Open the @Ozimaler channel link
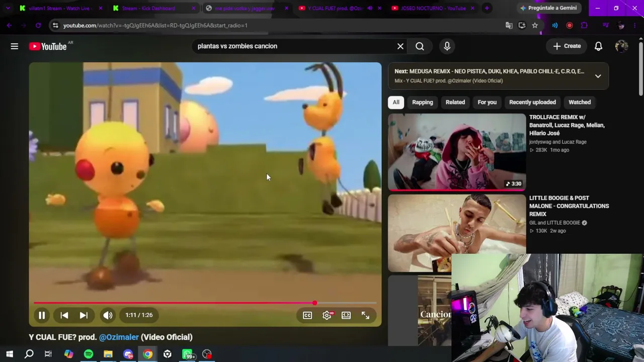This screenshot has height=362, width=644. pos(119,337)
